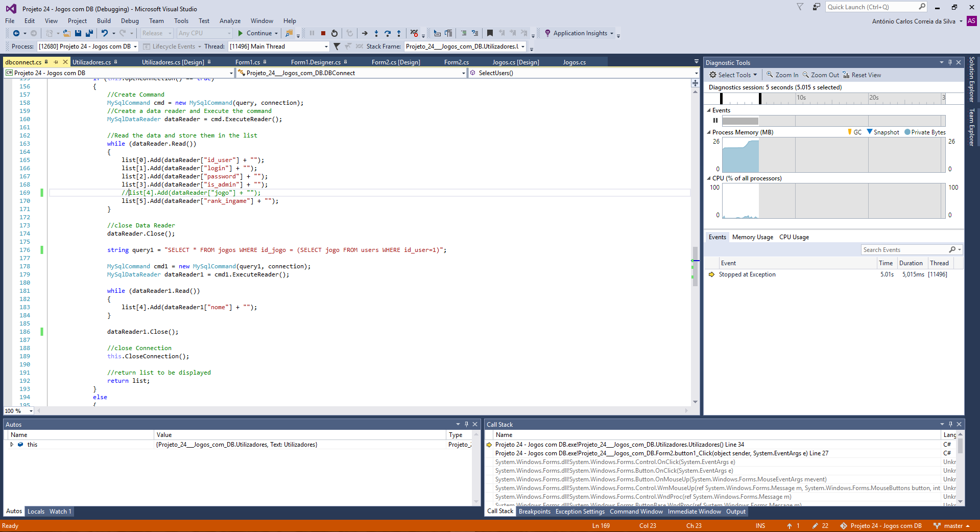
Task: Open the Team Explorer side tab
Action: tap(972, 127)
